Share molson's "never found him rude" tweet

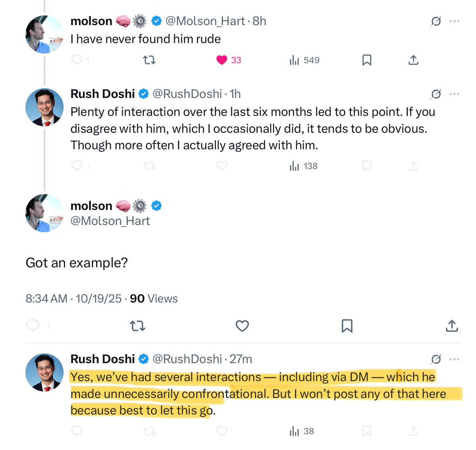click(x=413, y=60)
